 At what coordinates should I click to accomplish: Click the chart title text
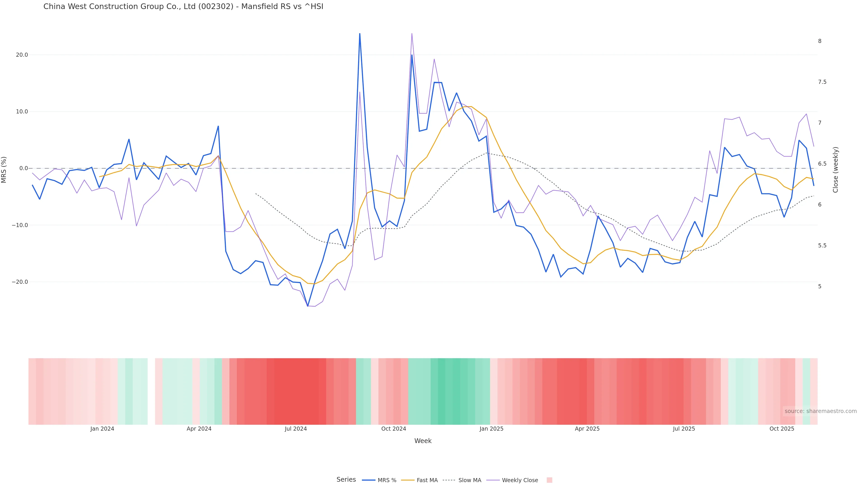pyautogui.click(x=183, y=6)
